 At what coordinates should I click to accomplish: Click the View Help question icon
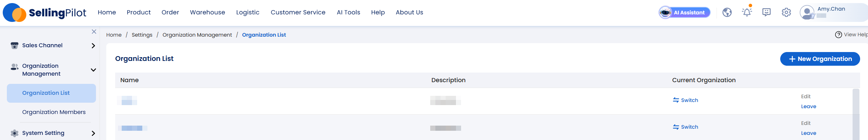pyautogui.click(x=838, y=35)
